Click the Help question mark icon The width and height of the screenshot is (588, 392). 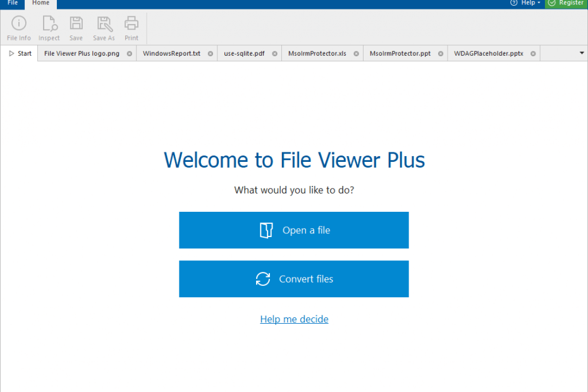point(512,3)
